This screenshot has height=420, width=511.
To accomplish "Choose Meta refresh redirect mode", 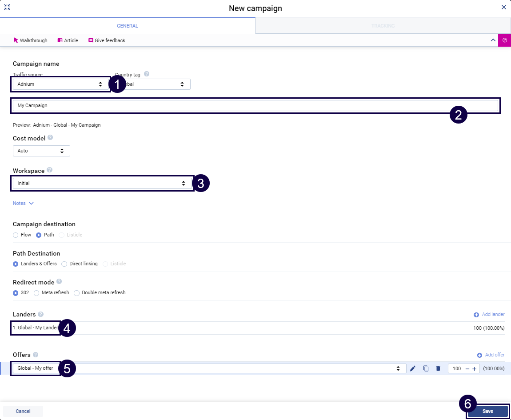I will pos(36,293).
